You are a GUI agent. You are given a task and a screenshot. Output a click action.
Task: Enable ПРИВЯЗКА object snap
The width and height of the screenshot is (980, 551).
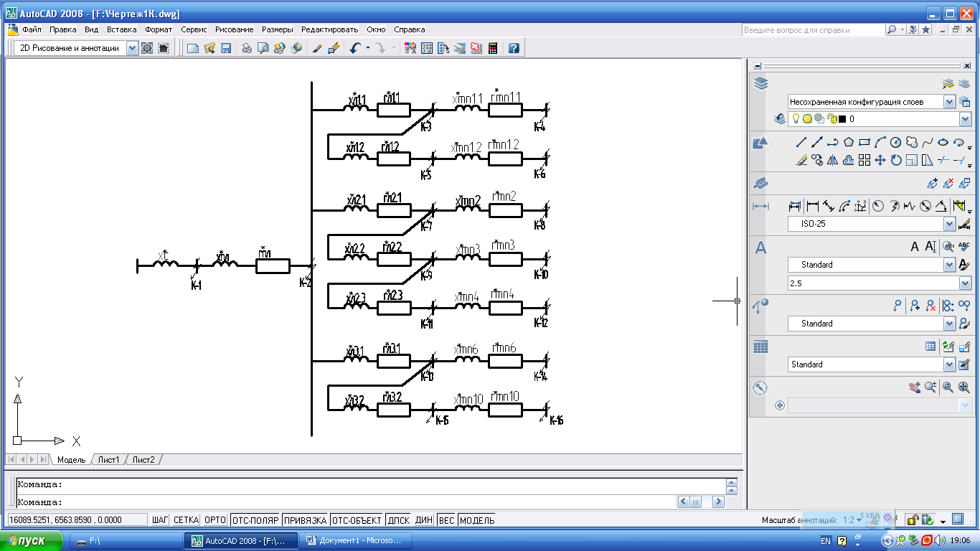pos(305,520)
